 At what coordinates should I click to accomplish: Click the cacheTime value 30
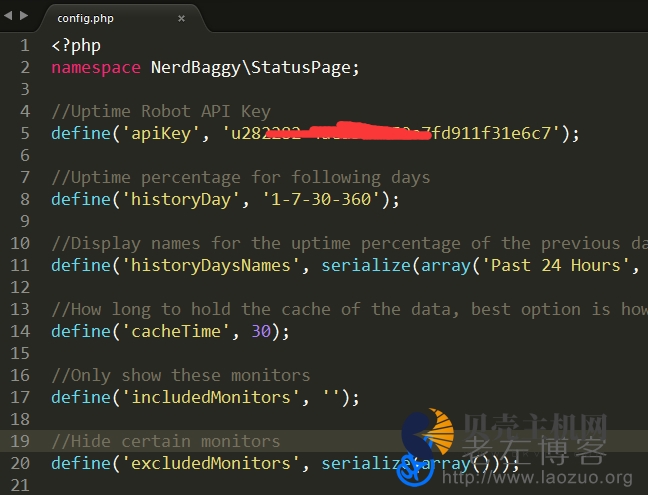click(x=261, y=331)
